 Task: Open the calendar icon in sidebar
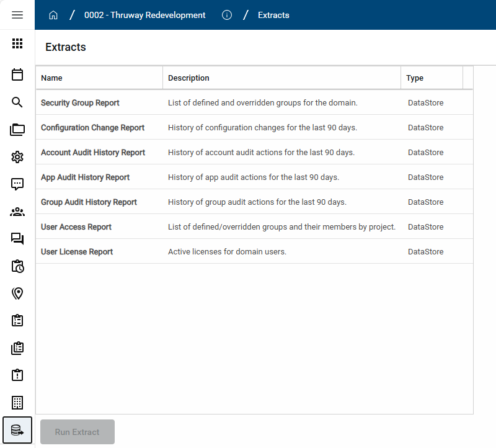point(17,74)
